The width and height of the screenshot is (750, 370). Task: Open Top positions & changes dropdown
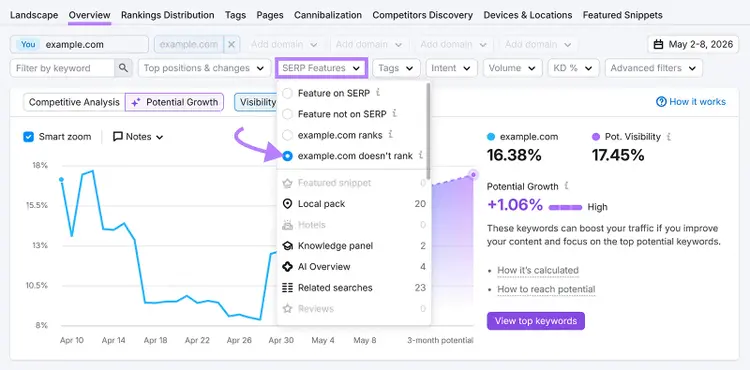[204, 68]
